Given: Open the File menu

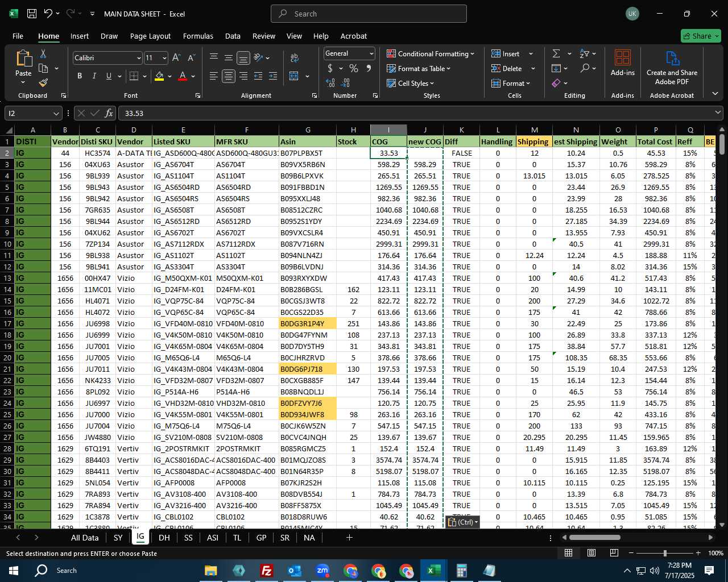Looking at the screenshot, I should pyautogui.click(x=18, y=36).
